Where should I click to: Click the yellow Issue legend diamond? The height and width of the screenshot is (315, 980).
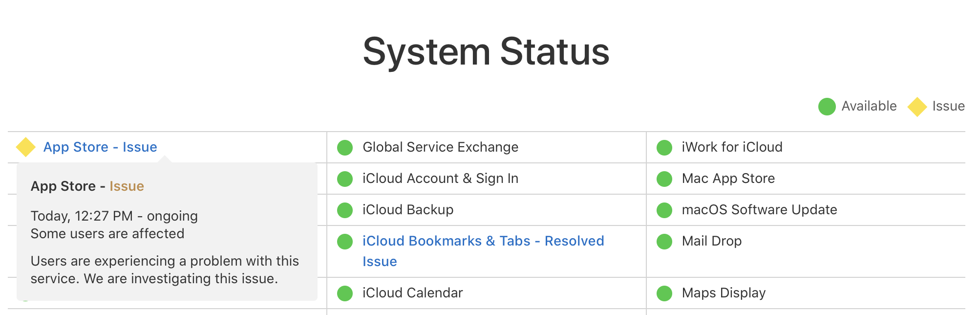pyautogui.click(x=917, y=107)
